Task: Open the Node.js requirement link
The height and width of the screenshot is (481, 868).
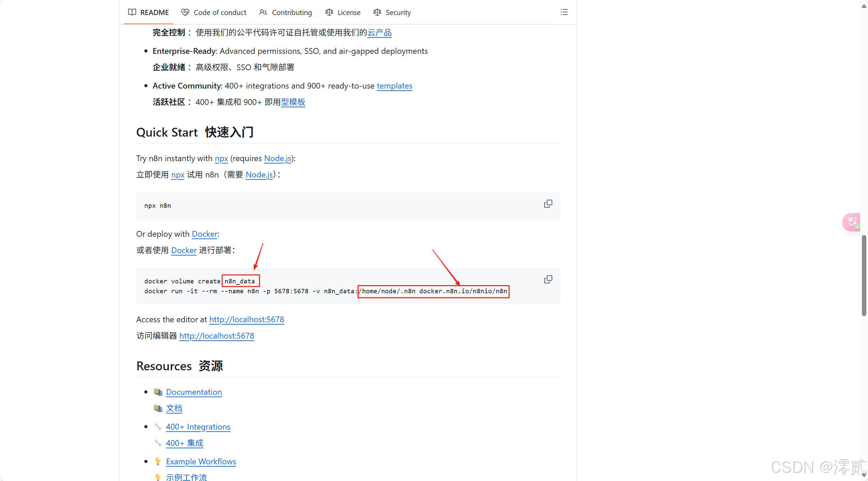Action: [278, 158]
